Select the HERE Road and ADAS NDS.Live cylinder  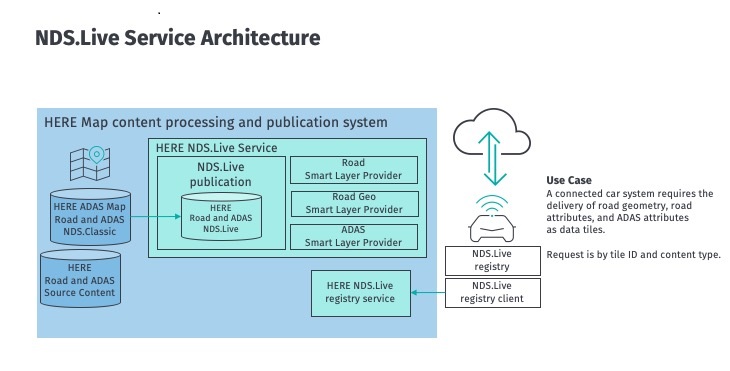pos(221,217)
